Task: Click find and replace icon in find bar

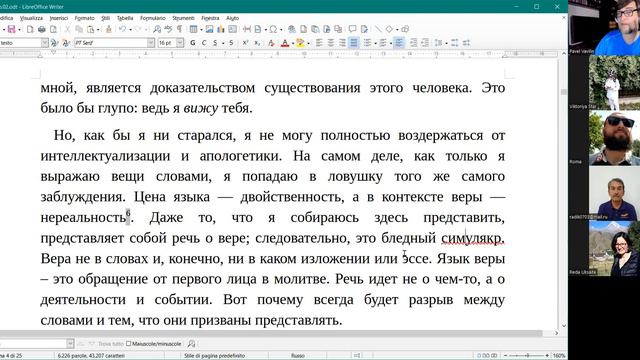Action: click(x=191, y=344)
